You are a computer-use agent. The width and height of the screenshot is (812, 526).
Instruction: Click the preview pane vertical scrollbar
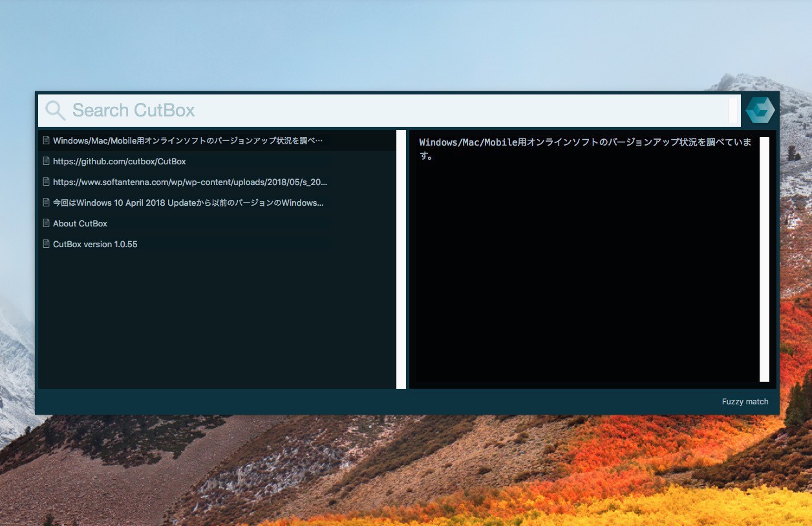(764, 259)
